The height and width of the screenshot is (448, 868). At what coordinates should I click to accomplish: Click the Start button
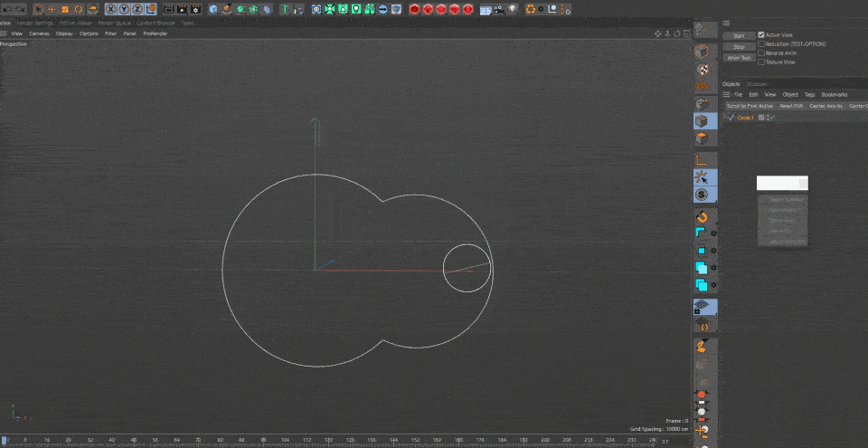coord(739,35)
